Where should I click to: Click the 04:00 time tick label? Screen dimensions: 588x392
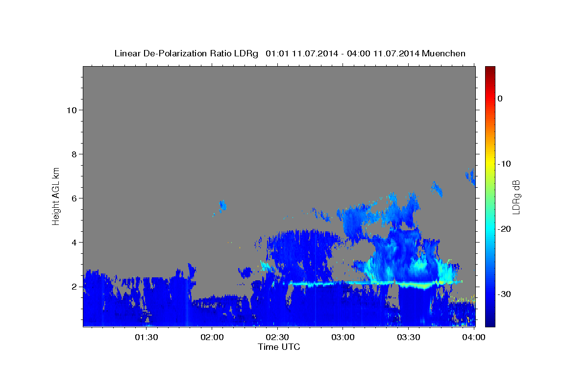(473, 337)
